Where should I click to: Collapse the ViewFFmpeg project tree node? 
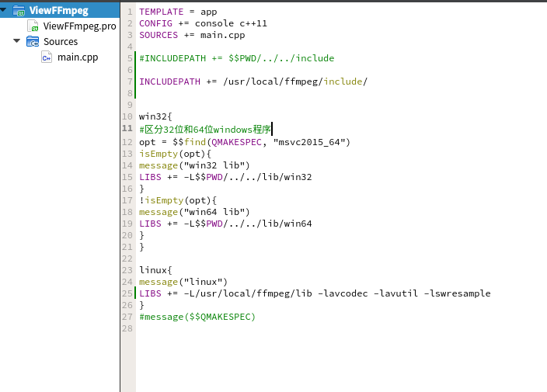point(3,10)
